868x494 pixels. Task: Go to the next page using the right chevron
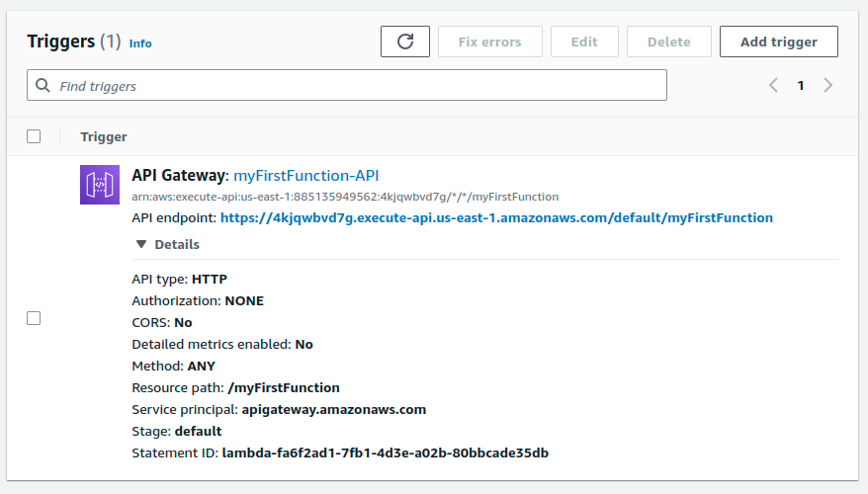[828, 86]
